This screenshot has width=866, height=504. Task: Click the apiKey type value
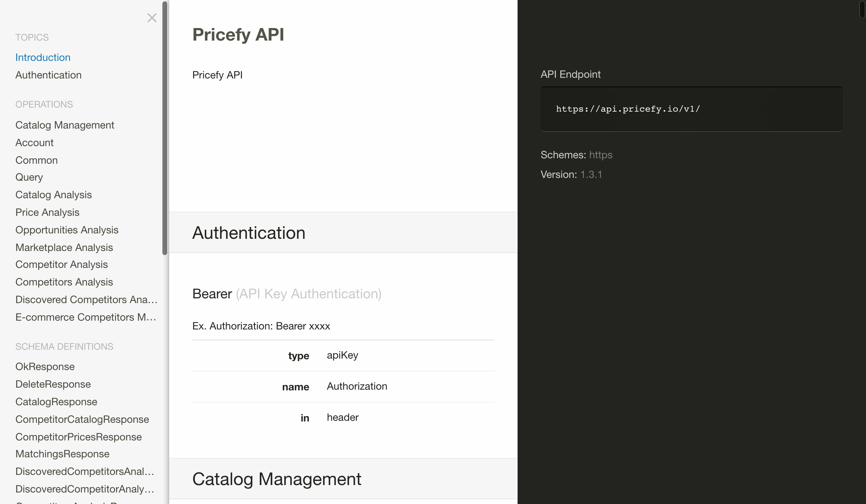[x=342, y=355]
